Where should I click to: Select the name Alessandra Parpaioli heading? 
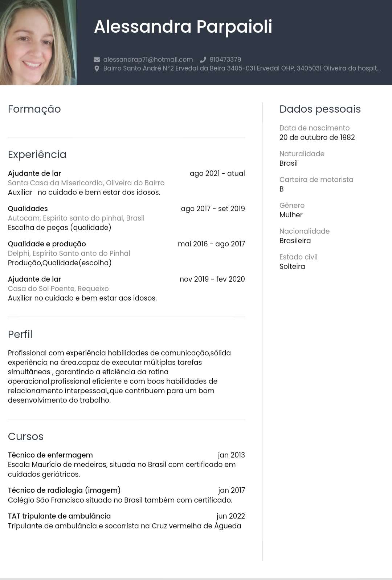click(183, 27)
